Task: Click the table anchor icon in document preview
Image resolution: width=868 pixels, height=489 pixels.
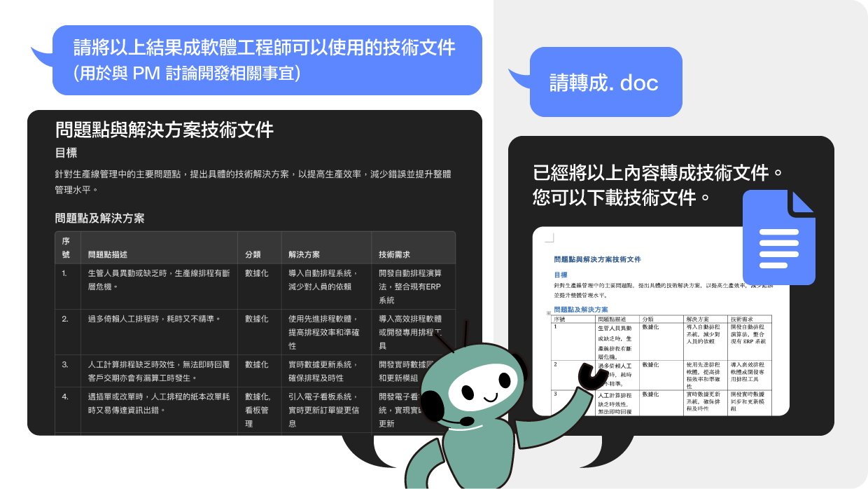Action: [x=548, y=314]
